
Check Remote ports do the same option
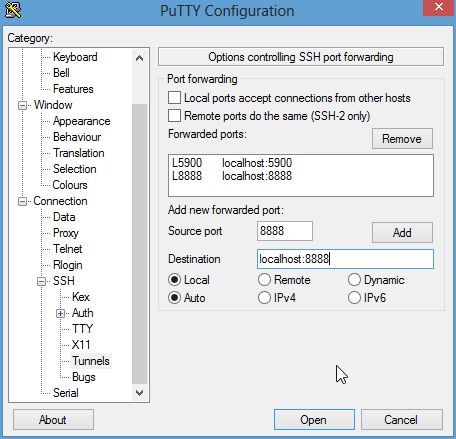click(x=174, y=116)
